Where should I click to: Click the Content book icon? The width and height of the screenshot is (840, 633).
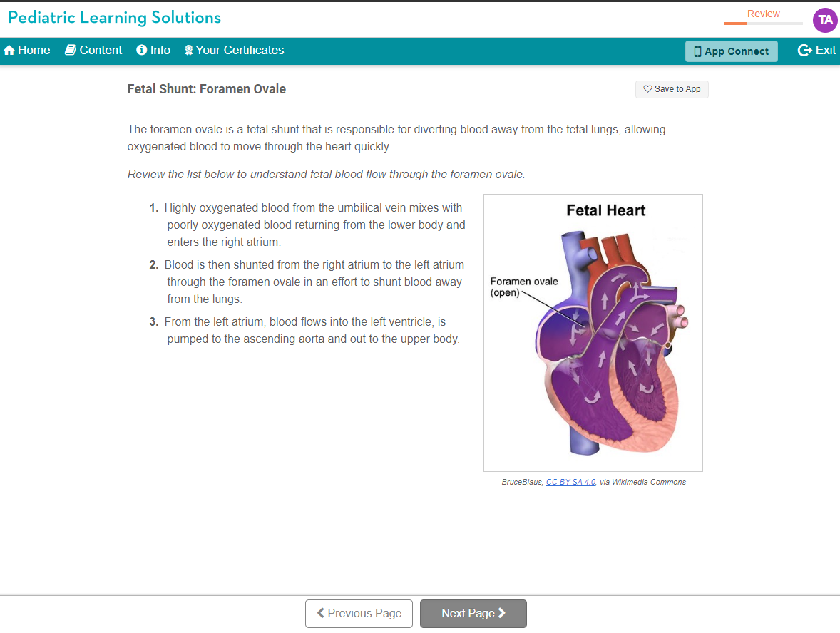pos(70,51)
